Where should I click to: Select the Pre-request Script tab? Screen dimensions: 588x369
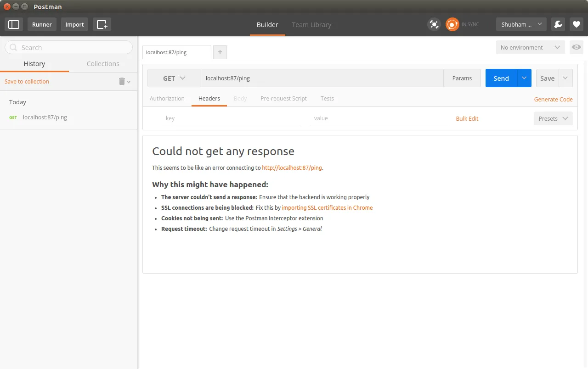point(283,98)
